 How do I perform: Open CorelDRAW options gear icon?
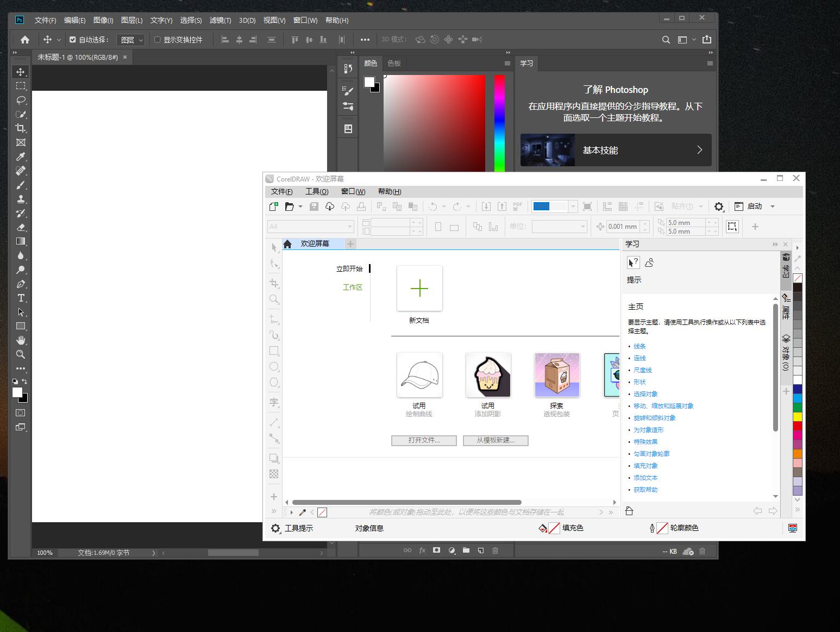[719, 207]
